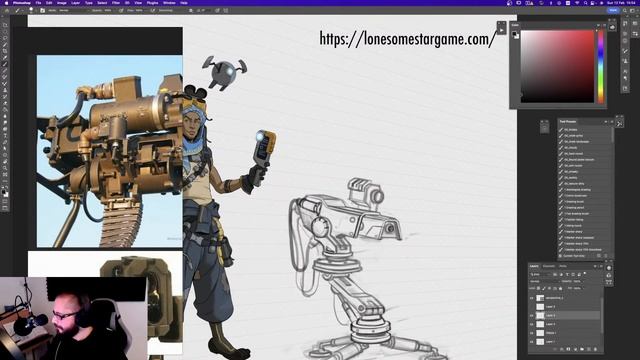Open the layer blend mode Normal dropdown
Viewport: 640px width, 360px height.
pyautogui.click(x=544, y=281)
